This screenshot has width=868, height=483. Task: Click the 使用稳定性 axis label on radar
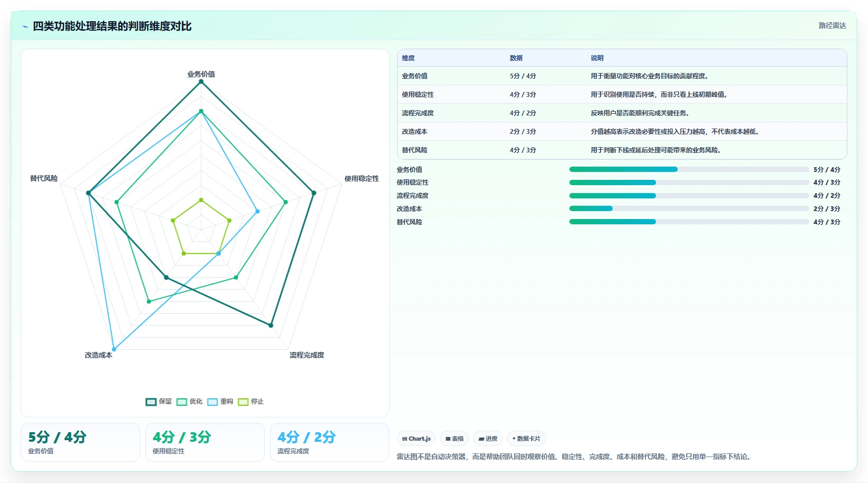pos(362,179)
